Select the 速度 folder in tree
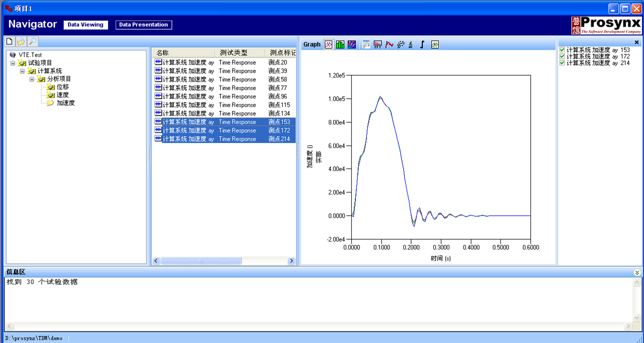Screen dimensions: 644x343 (62, 95)
